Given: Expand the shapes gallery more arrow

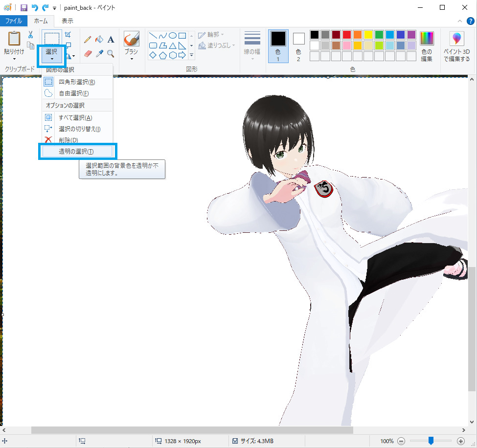Looking at the screenshot, I should [191, 55].
